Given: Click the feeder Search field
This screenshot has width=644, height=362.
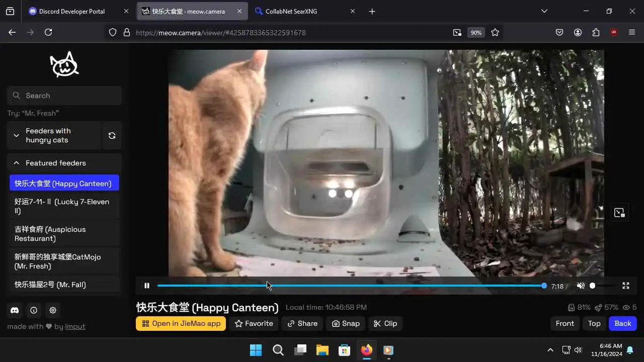Looking at the screenshot, I should (x=64, y=96).
